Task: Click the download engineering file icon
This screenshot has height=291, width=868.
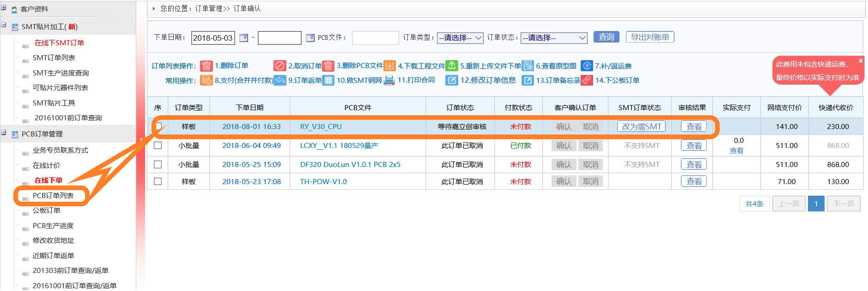Action: [x=390, y=66]
